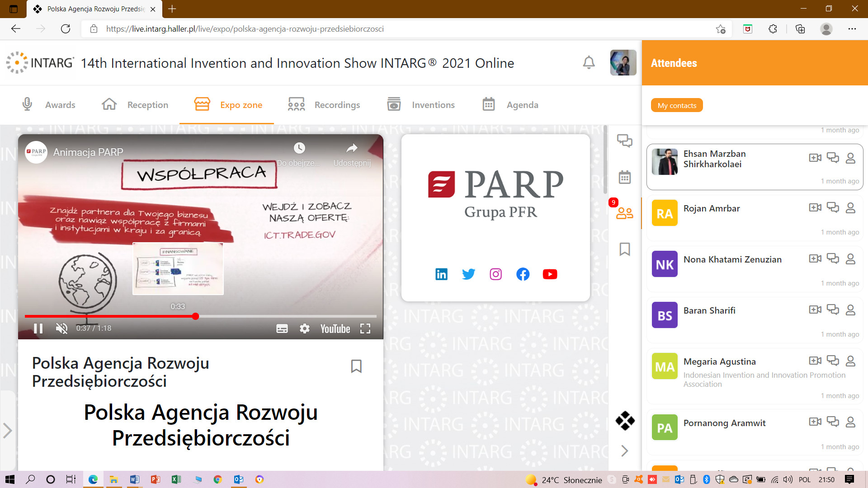
Task: Open the Recordings tab
Action: [x=324, y=105]
